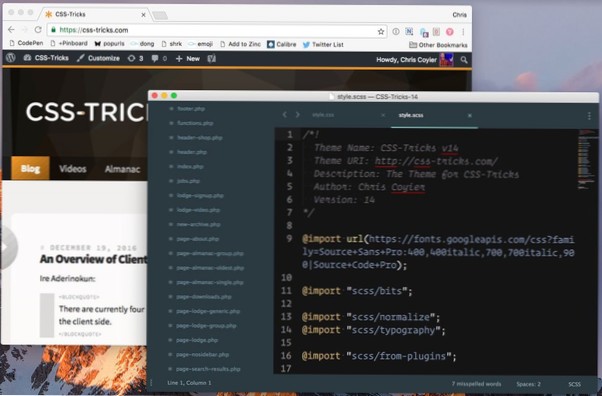Open Customize in WordPress admin bar
The image size is (602, 396).
98,58
